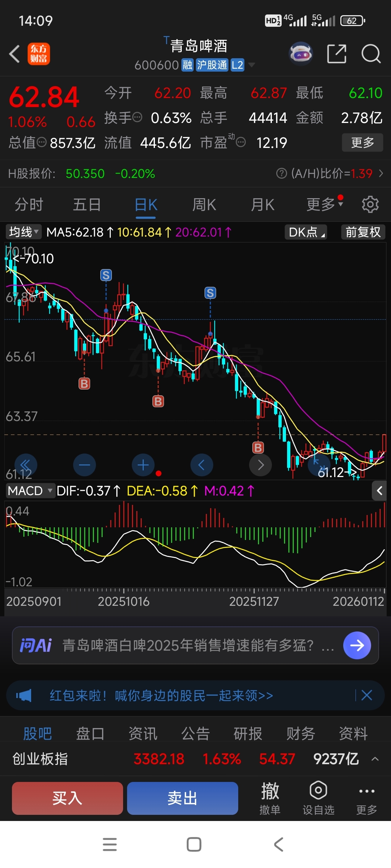Move chart right with the right-arrow circle
391x868 pixels.
click(260, 465)
